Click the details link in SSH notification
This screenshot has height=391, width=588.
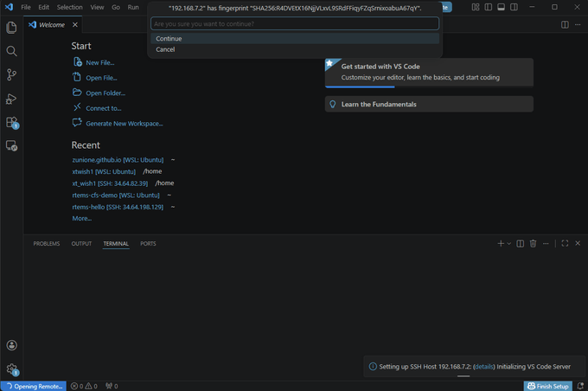(483, 367)
